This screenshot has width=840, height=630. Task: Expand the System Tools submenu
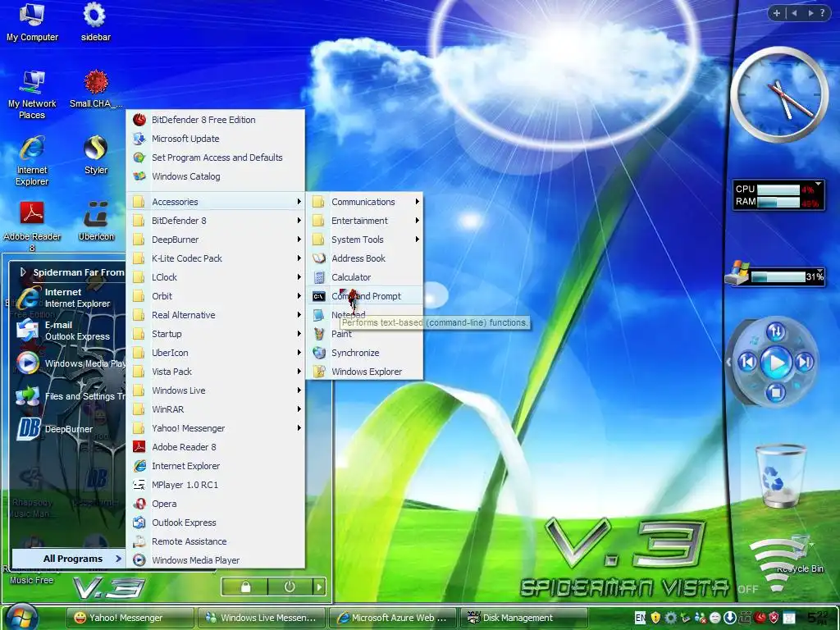365,240
